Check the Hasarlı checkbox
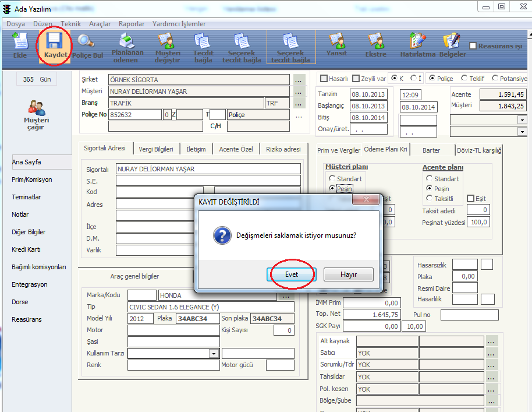Image resolution: width=532 pixels, height=412 pixels. point(325,78)
